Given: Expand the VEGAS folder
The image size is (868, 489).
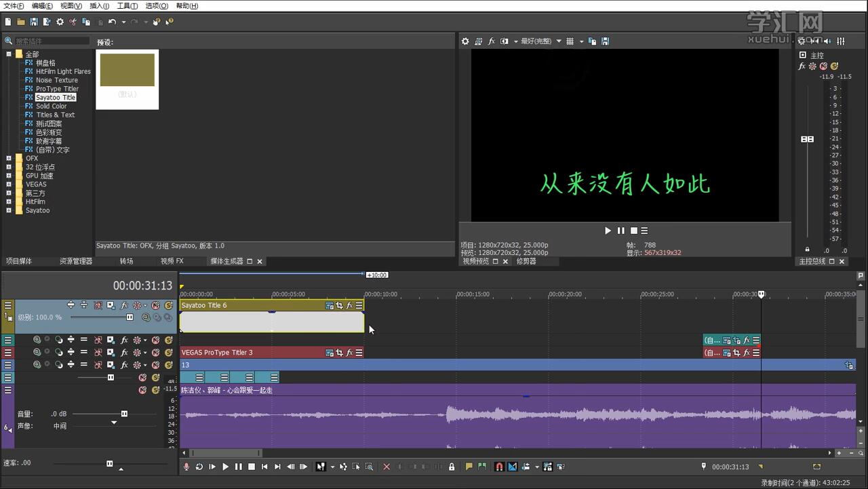Looking at the screenshot, I should tap(9, 184).
